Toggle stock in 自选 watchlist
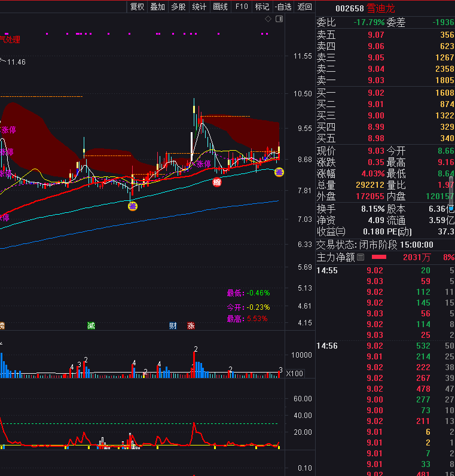 [x=283, y=7]
